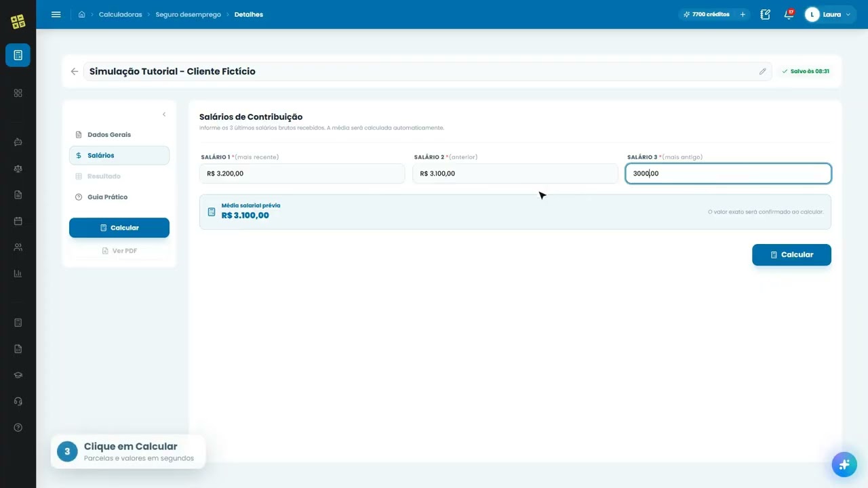Open the bar chart reports icon in sidebar

click(x=18, y=274)
